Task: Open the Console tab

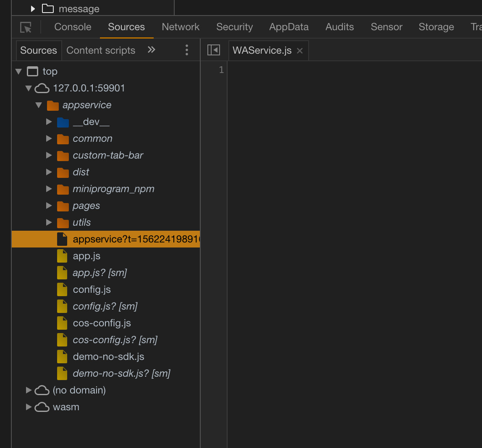Action: point(73,27)
